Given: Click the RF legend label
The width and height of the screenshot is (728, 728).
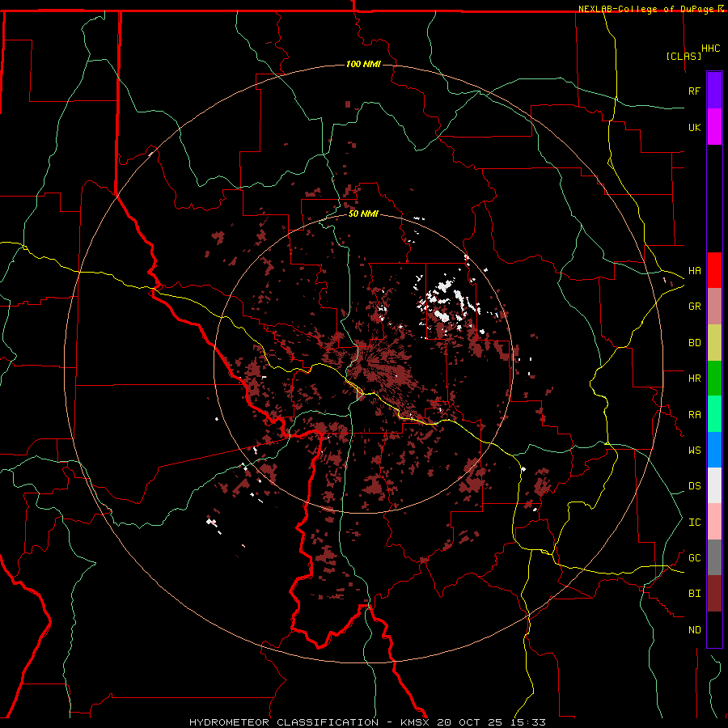Looking at the screenshot, I should [x=694, y=91].
